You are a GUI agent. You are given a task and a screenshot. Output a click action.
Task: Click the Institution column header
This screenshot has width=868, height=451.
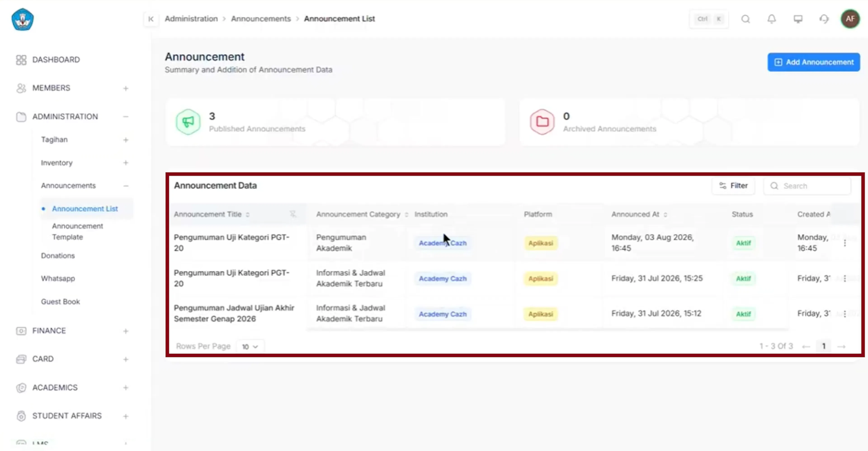click(x=431, y=214)
